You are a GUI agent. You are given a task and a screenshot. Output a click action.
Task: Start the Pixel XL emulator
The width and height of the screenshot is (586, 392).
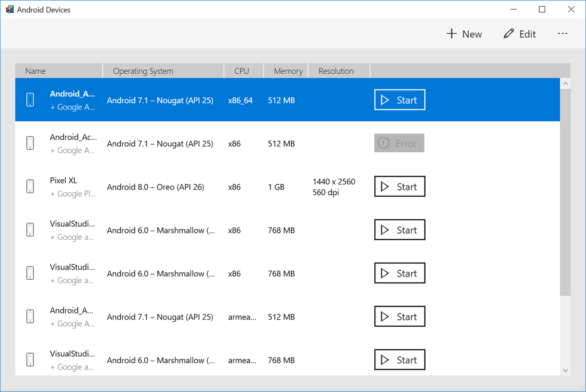pos(399,187)
